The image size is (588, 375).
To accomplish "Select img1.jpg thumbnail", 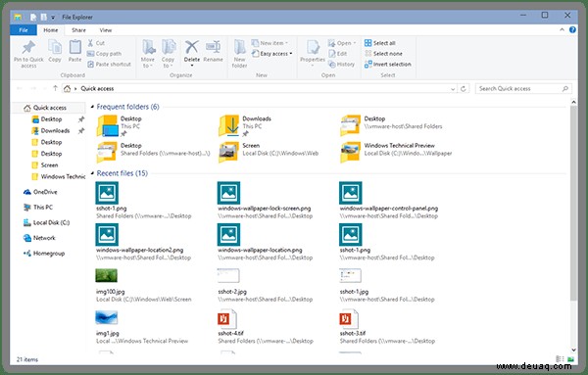I will pyautogui.click(x=107, y=317).
